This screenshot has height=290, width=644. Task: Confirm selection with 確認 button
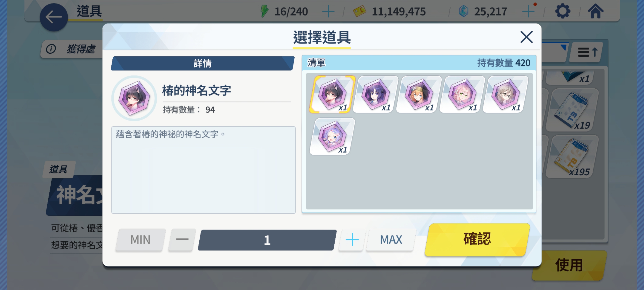477,239
